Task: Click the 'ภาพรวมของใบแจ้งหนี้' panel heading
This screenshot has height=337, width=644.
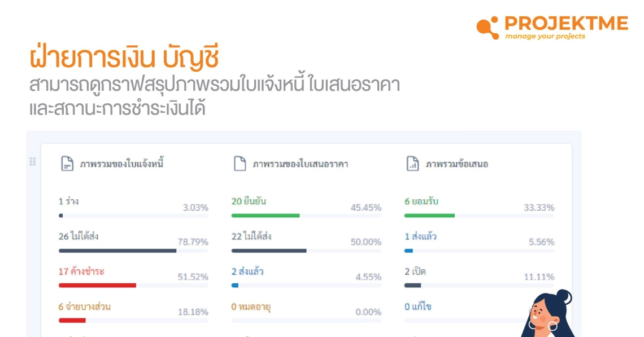Action: 121,164
